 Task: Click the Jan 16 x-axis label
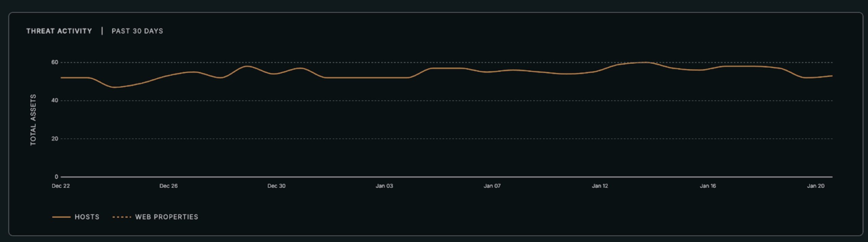[x=708, y=186]
